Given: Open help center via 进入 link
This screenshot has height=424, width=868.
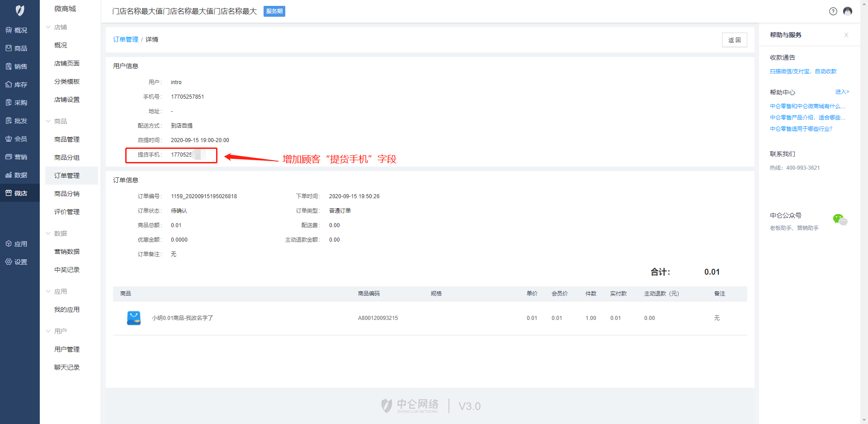Looking at the screenshot, I should (842, 92).
